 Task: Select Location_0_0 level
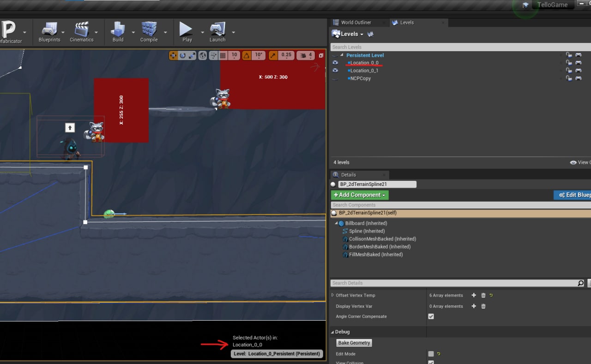(364, 63)
